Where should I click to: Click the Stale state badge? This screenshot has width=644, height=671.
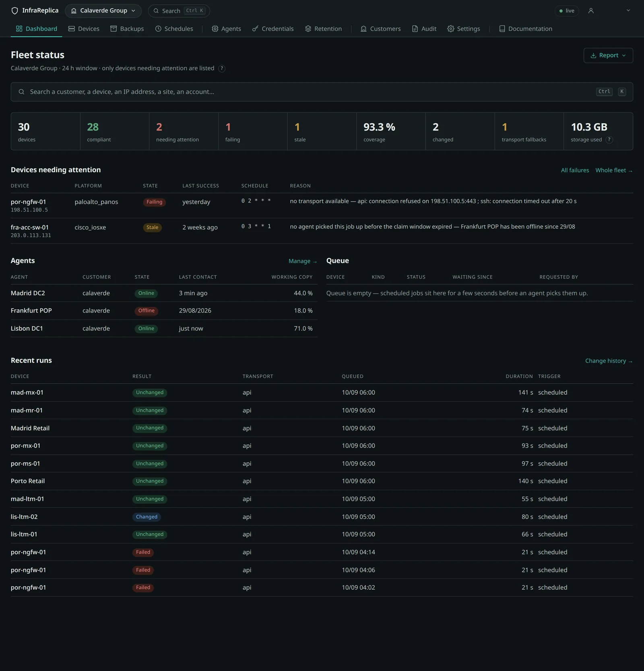point(152,228)
